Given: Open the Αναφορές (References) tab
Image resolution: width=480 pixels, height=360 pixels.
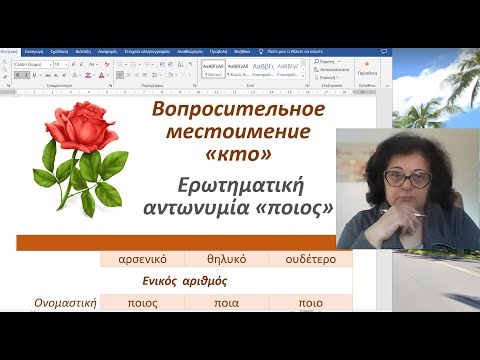Looking at the screenshot, I should (107, 52).
